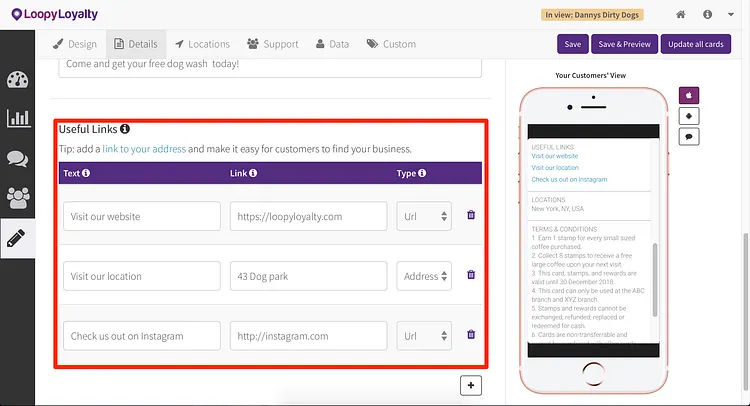
Task: Open the Address type dropdown for location row
Action: tap(424, 276)
